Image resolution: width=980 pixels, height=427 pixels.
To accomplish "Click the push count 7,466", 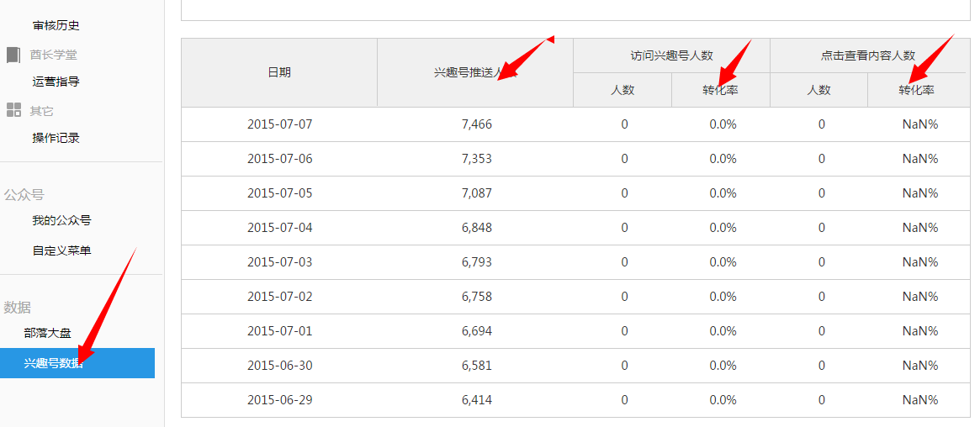I will [x=477, y=124].
